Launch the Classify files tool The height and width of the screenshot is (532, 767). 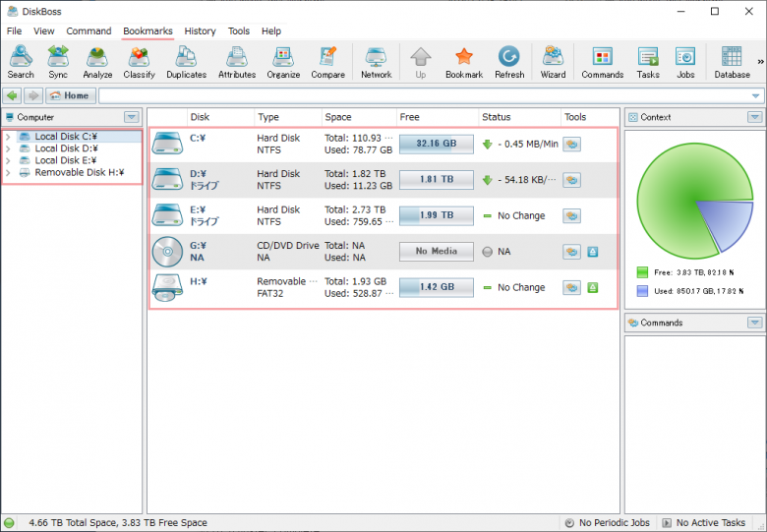pos(139,62)
